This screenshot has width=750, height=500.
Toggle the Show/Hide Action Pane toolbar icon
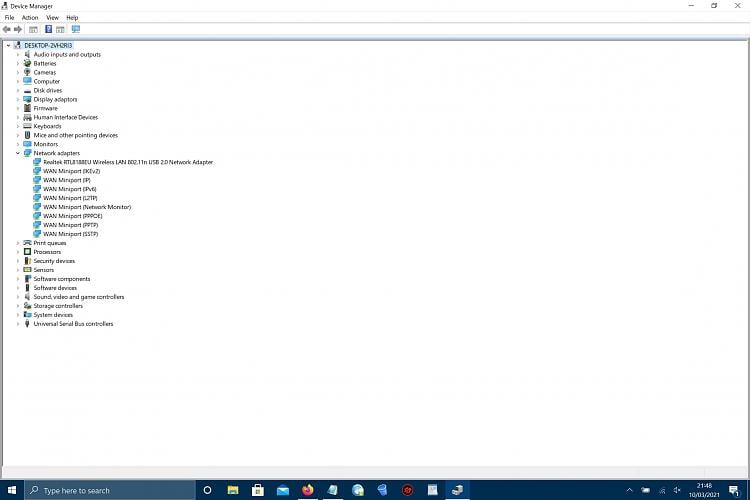coord(60,30)
